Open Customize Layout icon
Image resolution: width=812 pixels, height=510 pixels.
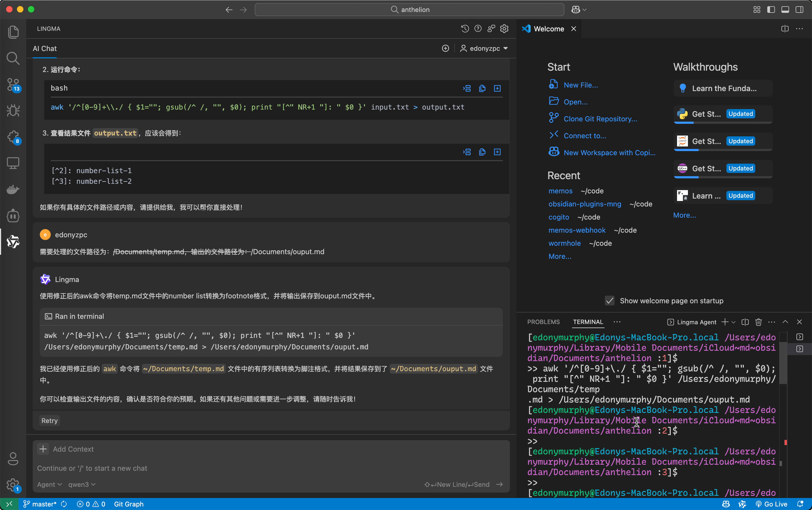[757, 10]
